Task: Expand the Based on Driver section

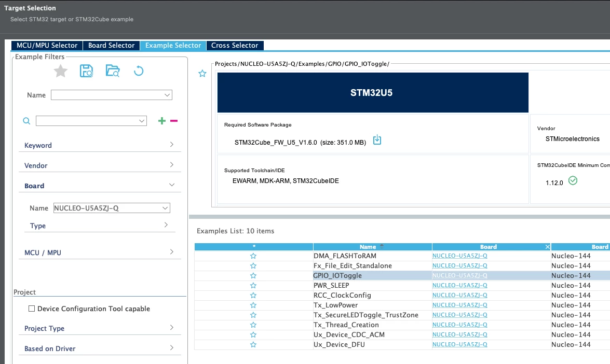Action: [100, 348]
